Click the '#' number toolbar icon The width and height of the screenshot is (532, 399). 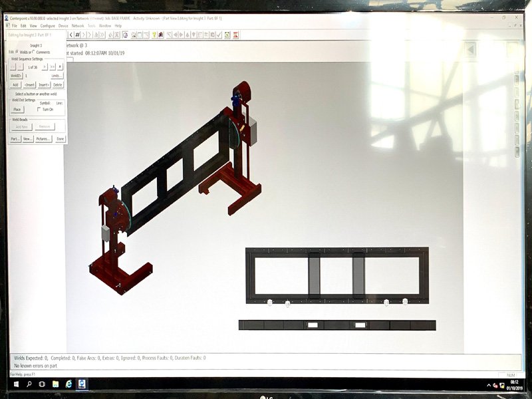tap(77, 35)
